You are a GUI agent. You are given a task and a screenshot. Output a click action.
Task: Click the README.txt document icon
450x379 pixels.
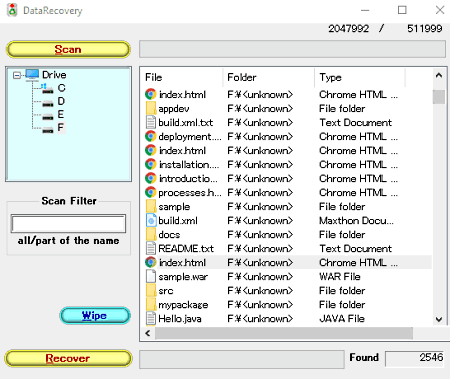tap(151, 248)
